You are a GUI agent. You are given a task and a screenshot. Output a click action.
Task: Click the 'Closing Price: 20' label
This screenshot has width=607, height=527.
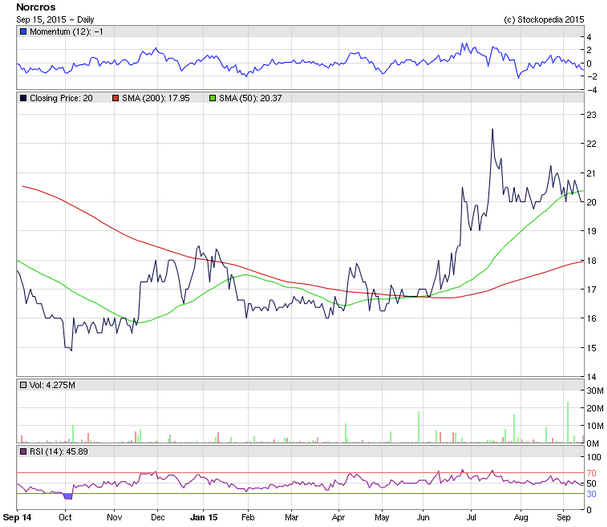pyautogui.click(x=61, y=98)
